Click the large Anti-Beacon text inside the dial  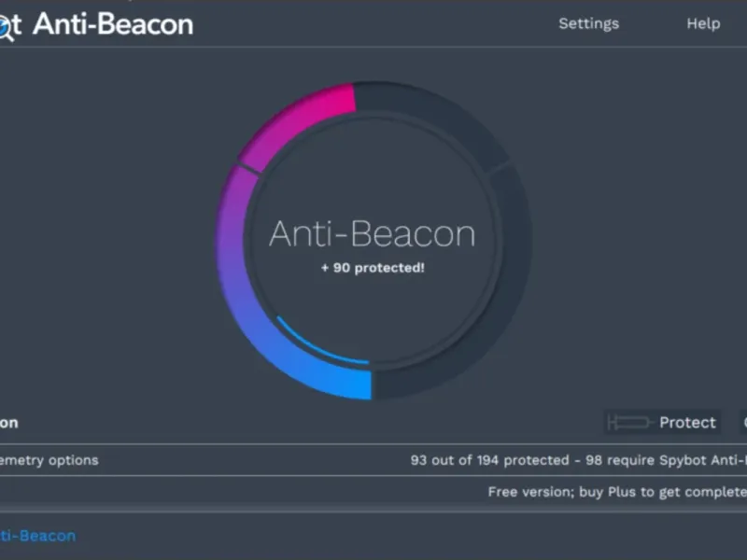[x=372, y=233]
